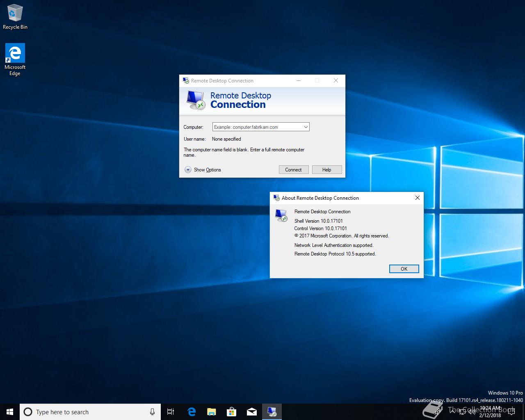The image size is (525, 420).
Task: Close the About Remote Desktop Connection dialog
Action: 417,198
